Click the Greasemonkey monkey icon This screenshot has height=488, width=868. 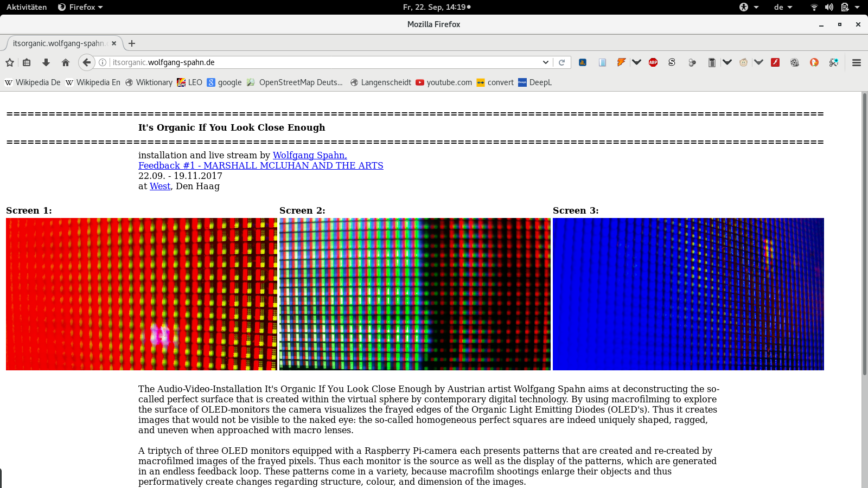point(743,62)
